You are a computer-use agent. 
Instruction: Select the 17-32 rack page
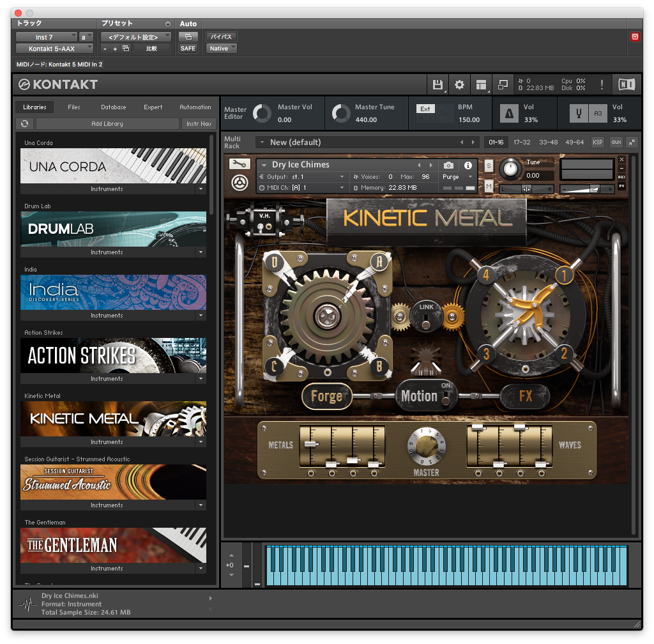coord(522,142)
